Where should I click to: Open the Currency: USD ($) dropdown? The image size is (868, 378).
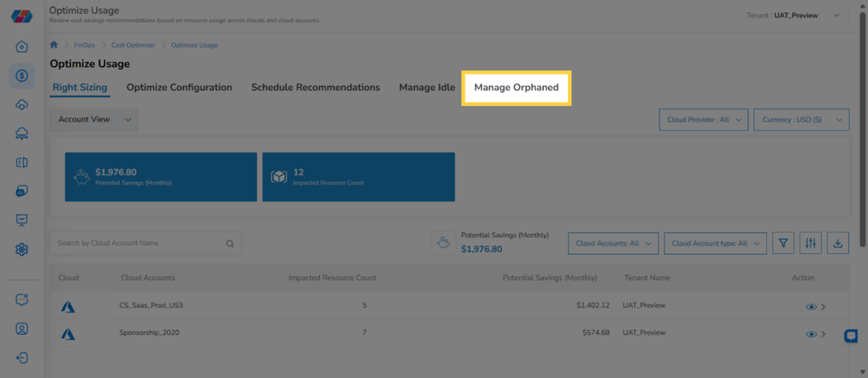coord(801,120)
